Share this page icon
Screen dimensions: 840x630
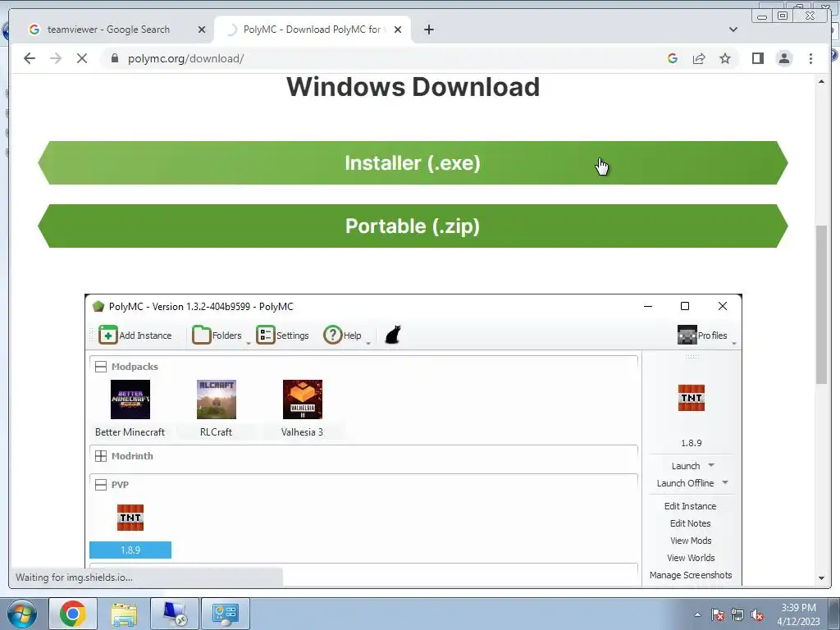(x=699, y=58)
